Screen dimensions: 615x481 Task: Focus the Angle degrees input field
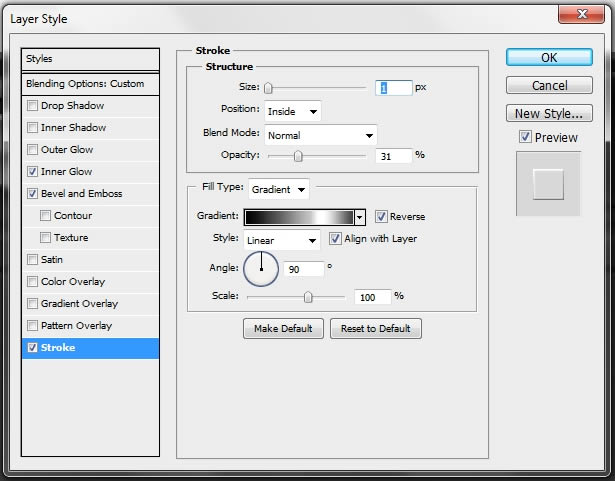304,269
